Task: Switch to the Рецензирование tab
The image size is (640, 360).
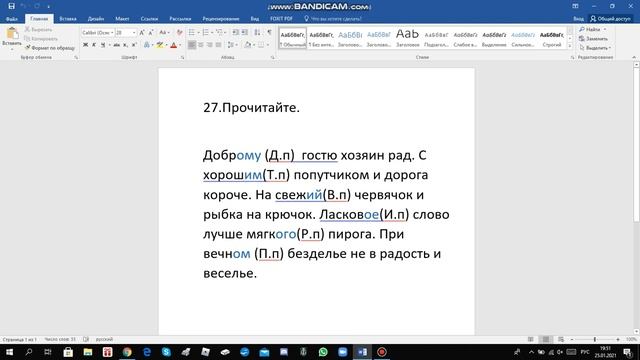Action: point(221,19)
